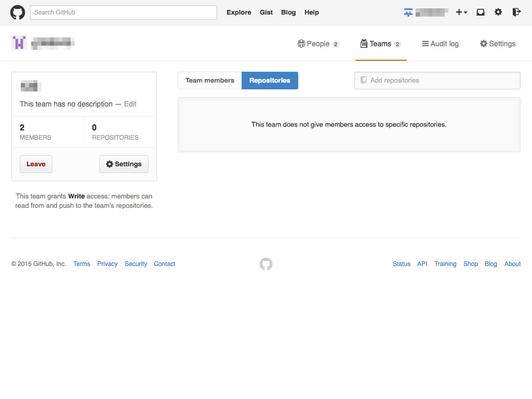Click the red Leave button
The height and width of the screenshot is (399, 532).
tap(36, 164)
